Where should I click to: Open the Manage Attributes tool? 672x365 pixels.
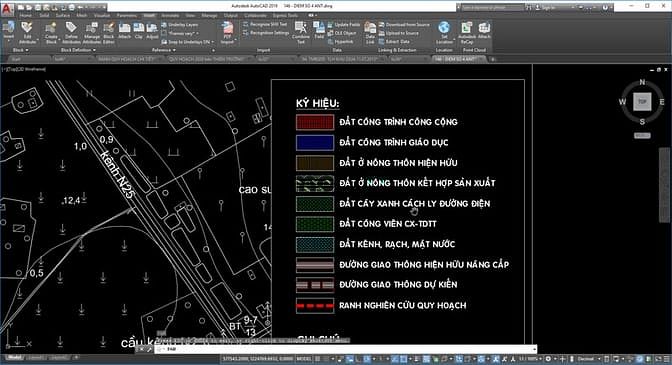tap(92, 33)
